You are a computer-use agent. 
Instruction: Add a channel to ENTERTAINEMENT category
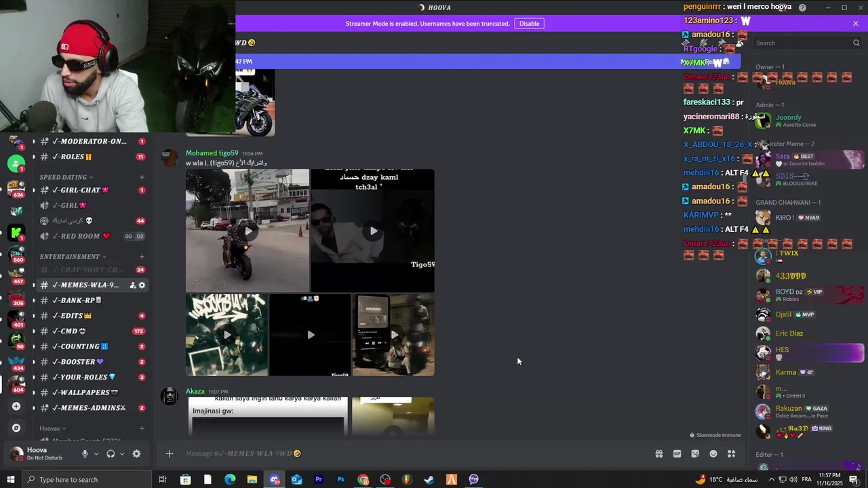142,257
